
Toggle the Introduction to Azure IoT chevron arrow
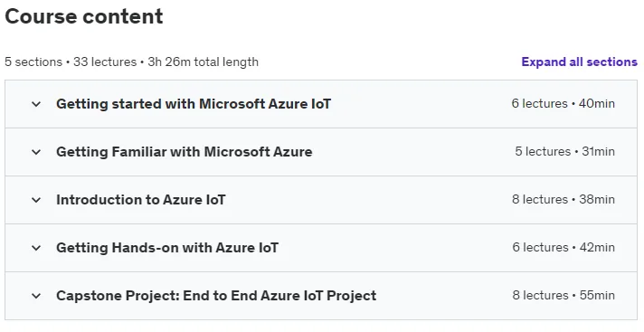36,200
